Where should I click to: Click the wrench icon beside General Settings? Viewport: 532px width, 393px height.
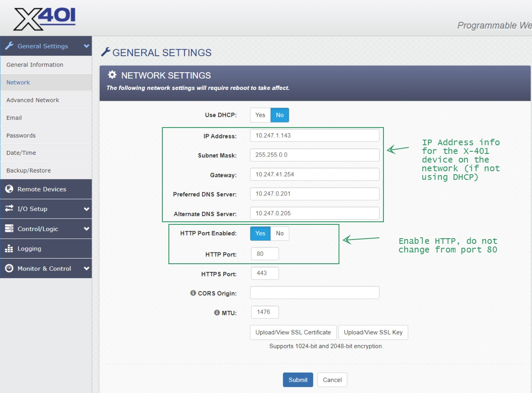(9, 46)
